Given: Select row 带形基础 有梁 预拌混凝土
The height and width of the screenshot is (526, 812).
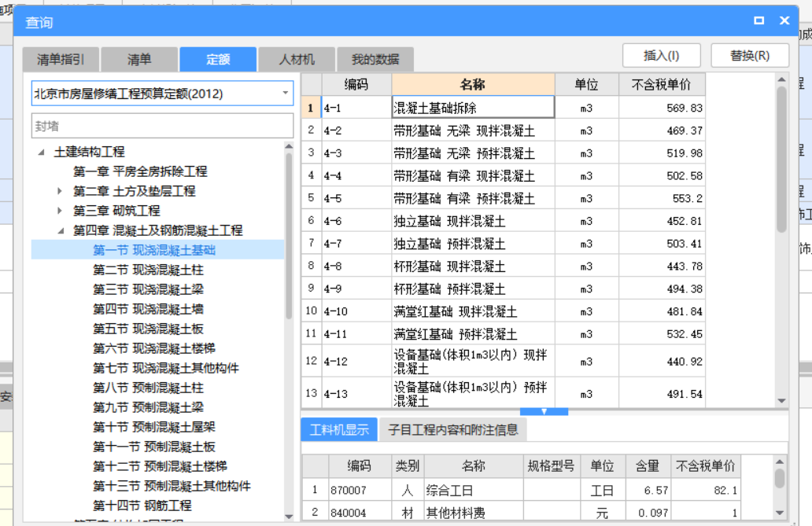Looking at the screenshot, I should (x=503, y=198).
